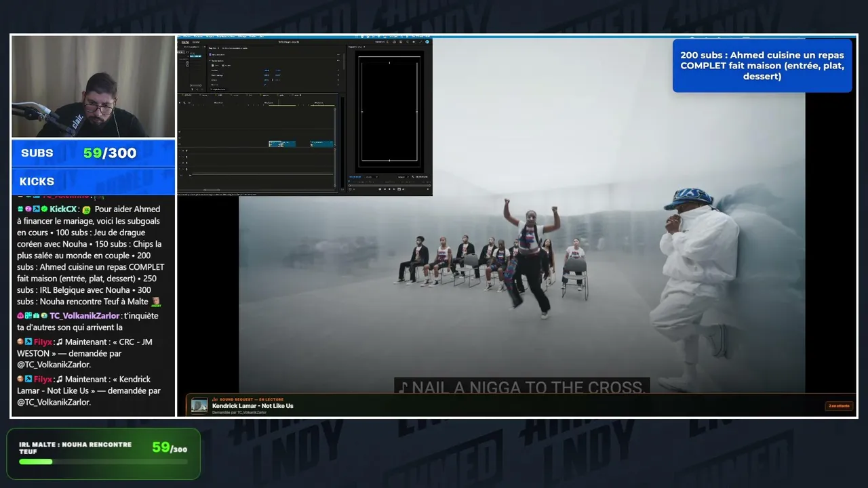Screen dimensions: 868x488
Task: Click the horizontal zoom scrollbar below the timeline
Action: point(212,190)
